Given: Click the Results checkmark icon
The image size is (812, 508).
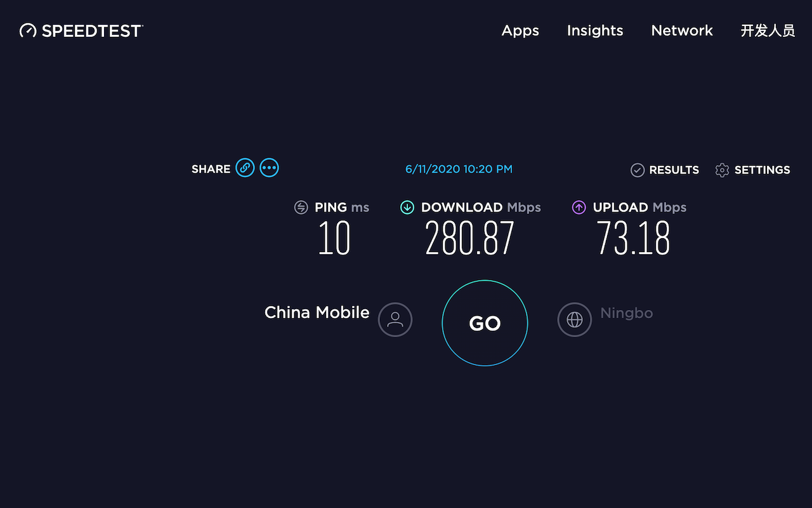Looking at the screenshot, I should click(638, 170).
